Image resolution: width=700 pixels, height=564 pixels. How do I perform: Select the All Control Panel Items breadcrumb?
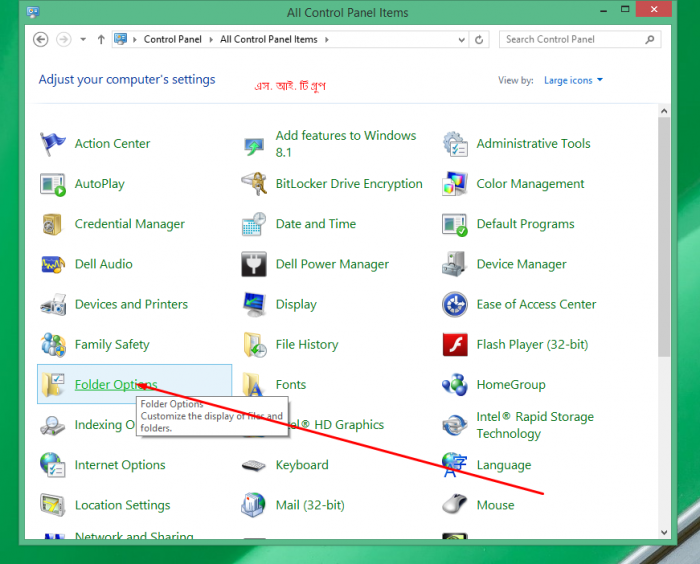coord(268,40)
